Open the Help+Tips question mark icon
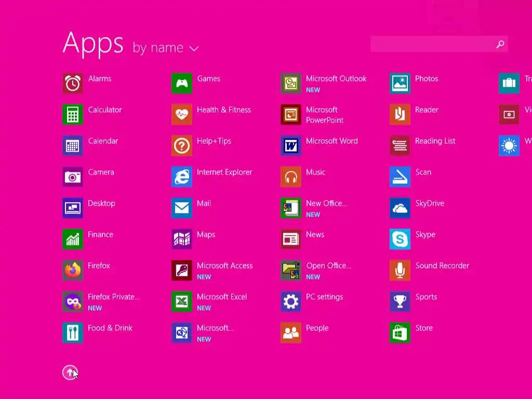The width and height of the screenshot is (532, 399). click(x=182, y=145)
